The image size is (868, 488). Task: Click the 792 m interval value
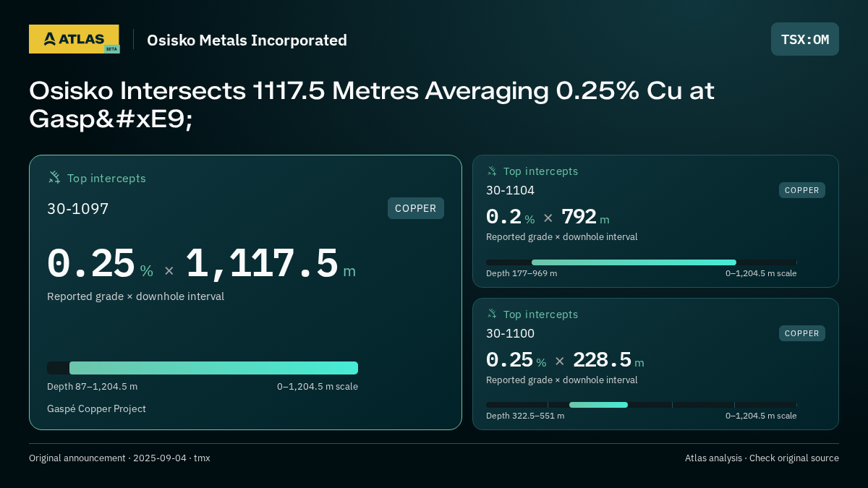click(585, 217)
